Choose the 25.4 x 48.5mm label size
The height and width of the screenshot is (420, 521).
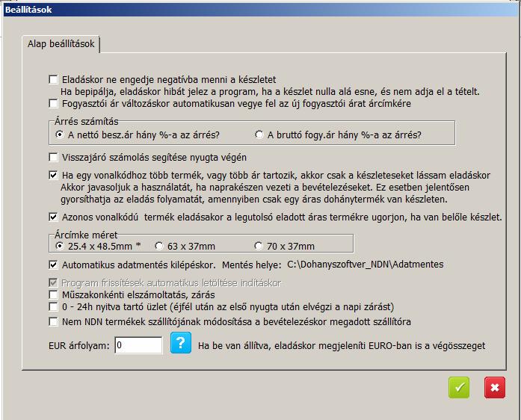60,246
